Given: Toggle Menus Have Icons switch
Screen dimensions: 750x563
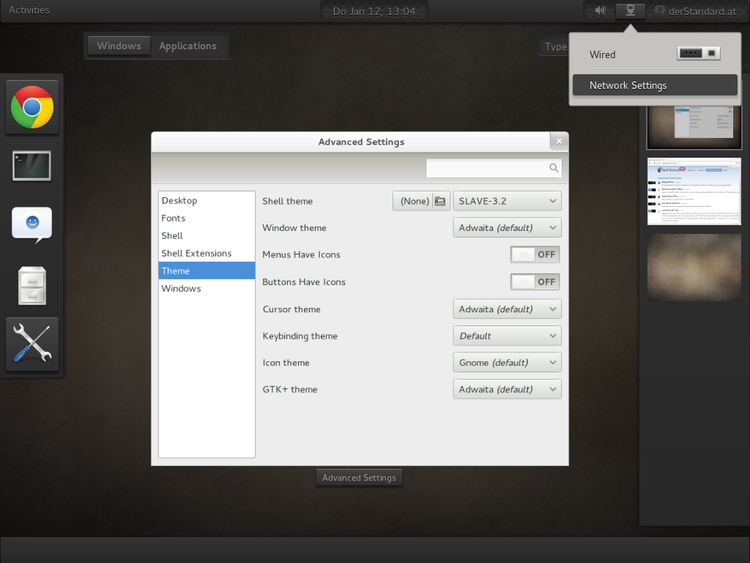Looking at the screenshot, I should click(x=535, y=255).
